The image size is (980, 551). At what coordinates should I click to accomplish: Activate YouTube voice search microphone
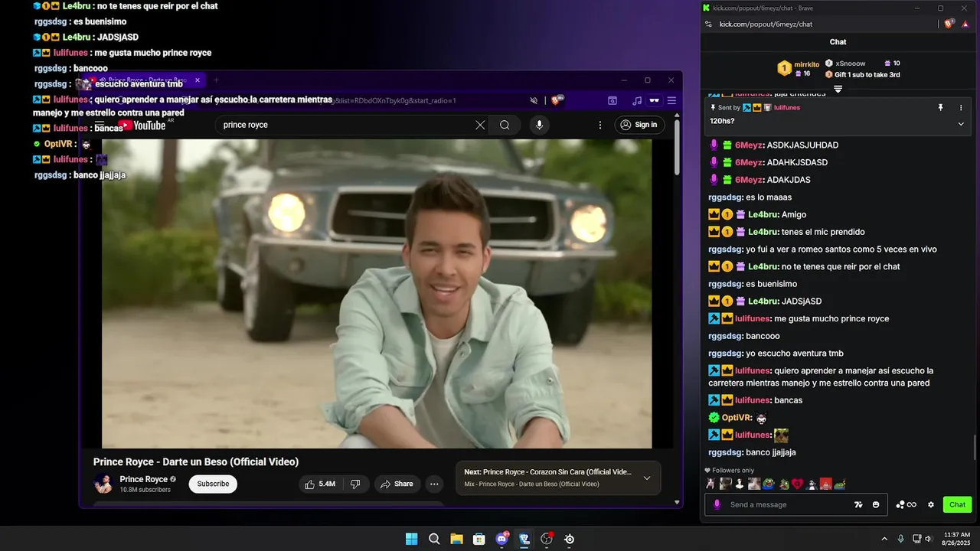540,125
